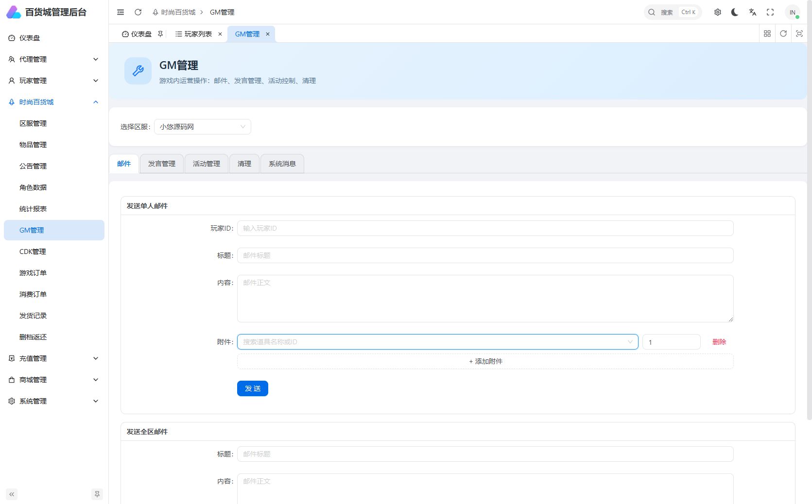Pin the sidebar using pin icon
Image resolution: width=812 pixels, height=504 pixels.
pyautogui.click(x=97, y=494)
